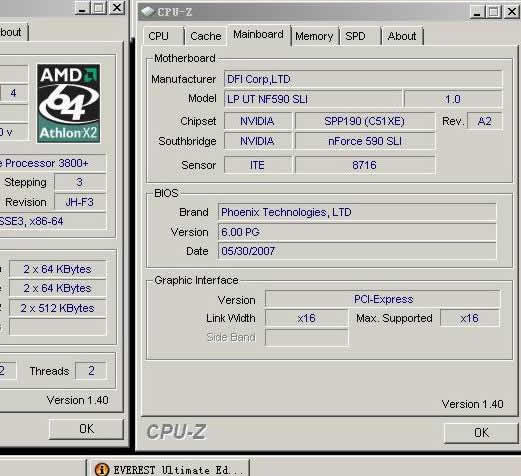
Task: Open the Memory tab
Action: click(314, 36)
